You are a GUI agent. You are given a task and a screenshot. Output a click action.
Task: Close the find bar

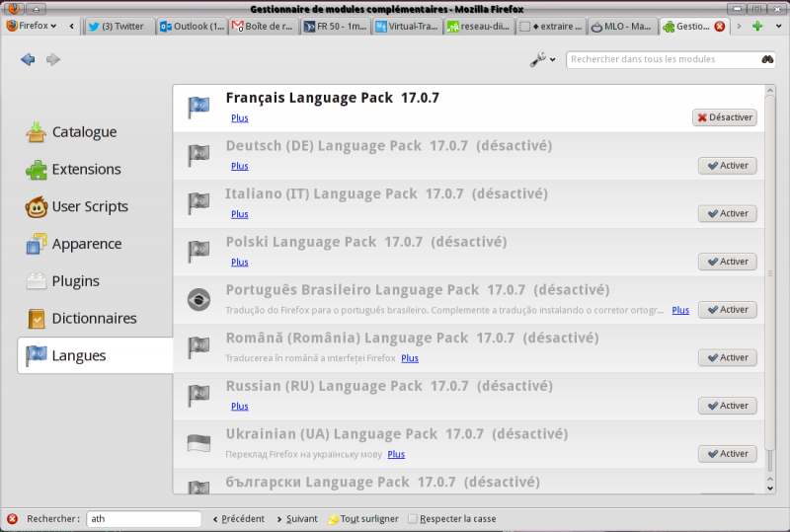point(12,519)
